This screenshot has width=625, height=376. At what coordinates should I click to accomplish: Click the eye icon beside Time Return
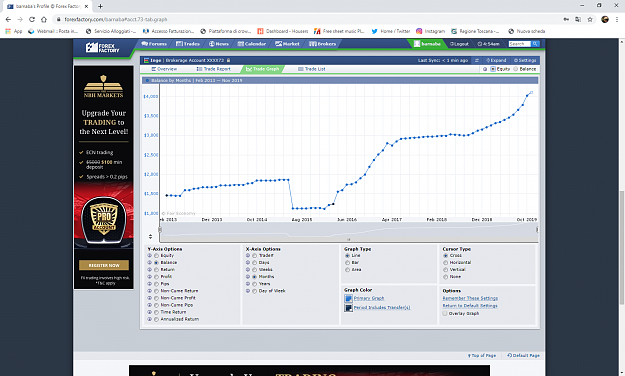coord(149,312)
